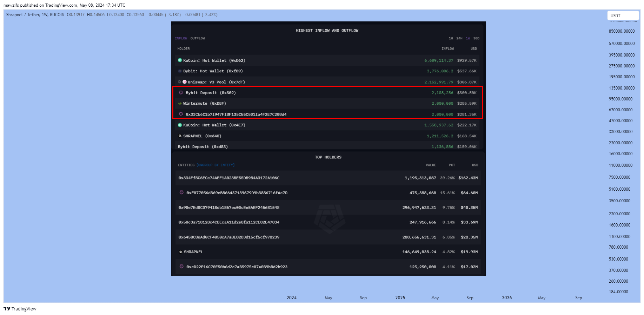Open KuCoin: Hot Wallet (0x4E7) row

point(327,125)
